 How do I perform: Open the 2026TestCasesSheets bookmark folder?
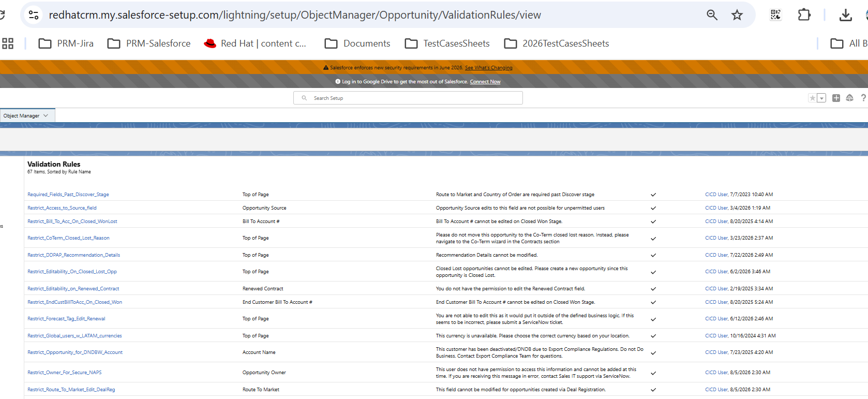pos(557,43)
